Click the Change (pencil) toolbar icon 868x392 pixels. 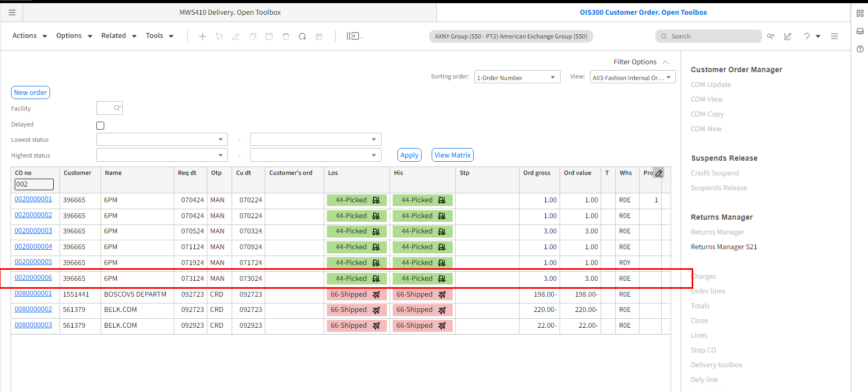(236, 36)
